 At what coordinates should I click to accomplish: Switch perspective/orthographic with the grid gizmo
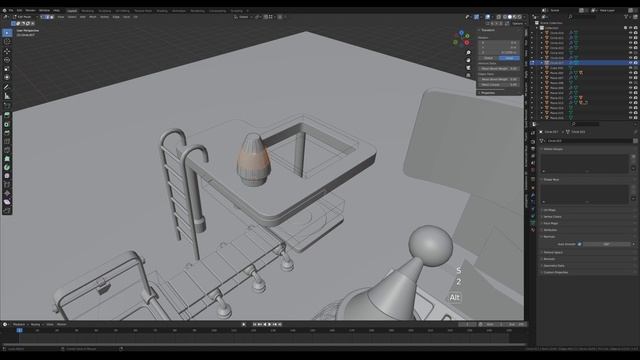coord(468,75)
